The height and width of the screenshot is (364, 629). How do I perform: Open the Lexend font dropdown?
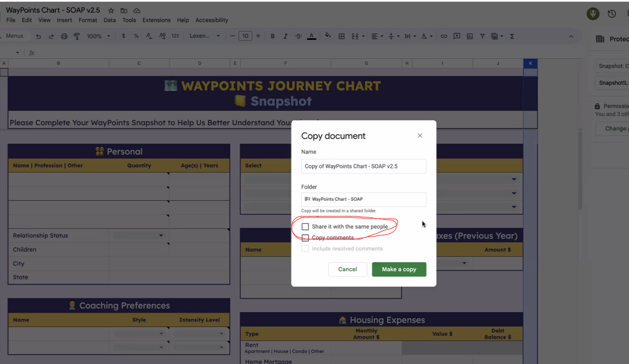[205, 36]
